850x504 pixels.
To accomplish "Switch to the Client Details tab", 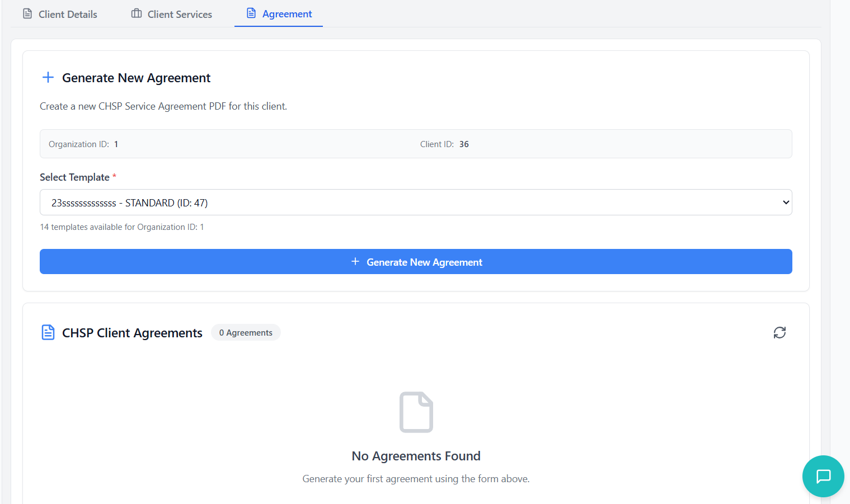I will click(67, 15).
